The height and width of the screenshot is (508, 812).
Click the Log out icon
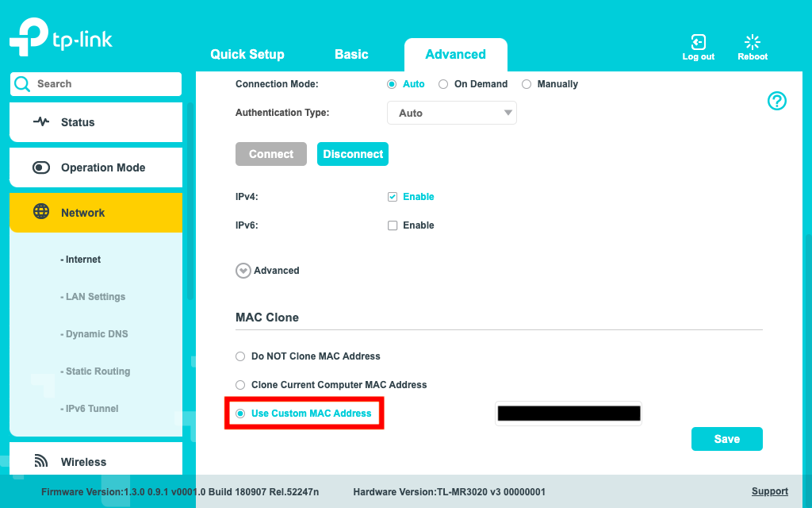coord(698,42)
